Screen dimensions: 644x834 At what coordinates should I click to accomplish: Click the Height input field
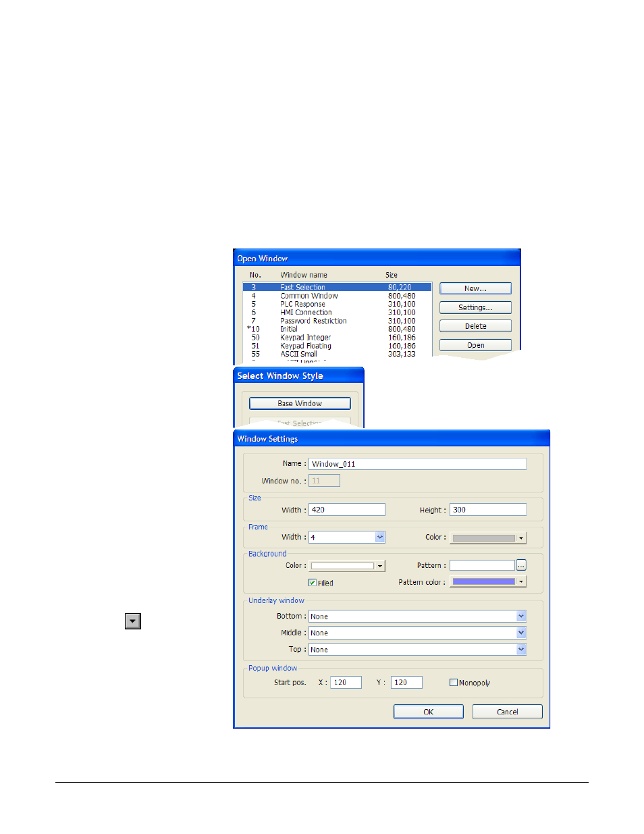[487, 510]
